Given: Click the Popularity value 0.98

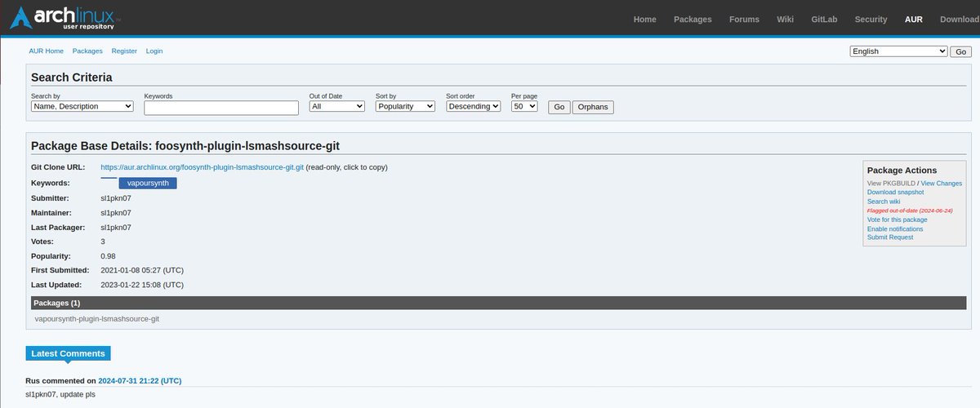Looking at the screenshot, I should click(109, 256).
